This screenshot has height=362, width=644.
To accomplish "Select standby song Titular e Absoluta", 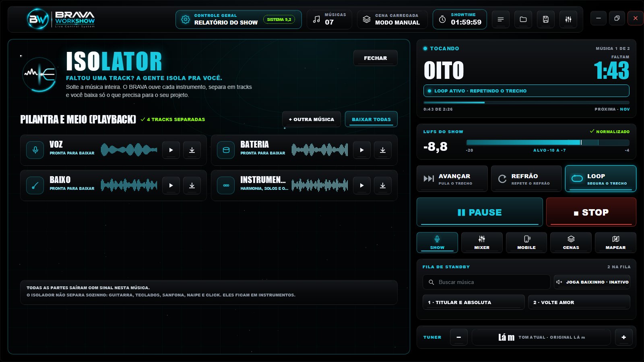I will [x=474, y=302].
